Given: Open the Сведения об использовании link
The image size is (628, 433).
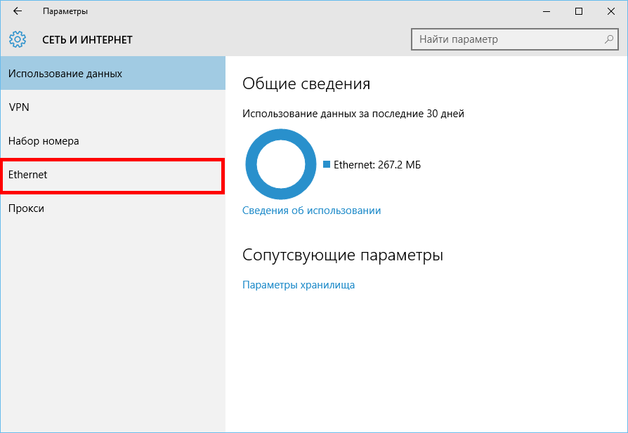Looking at the screenshot, I should pos(311,210).
